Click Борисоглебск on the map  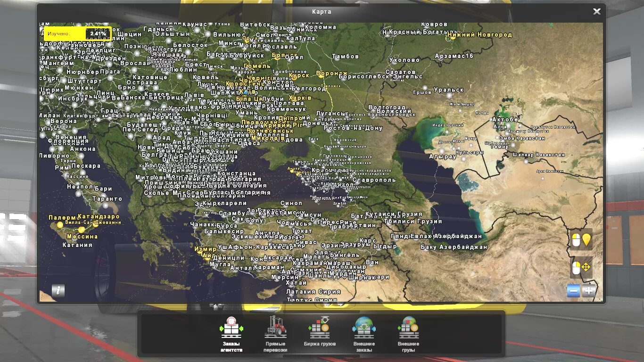coord(363,76)
